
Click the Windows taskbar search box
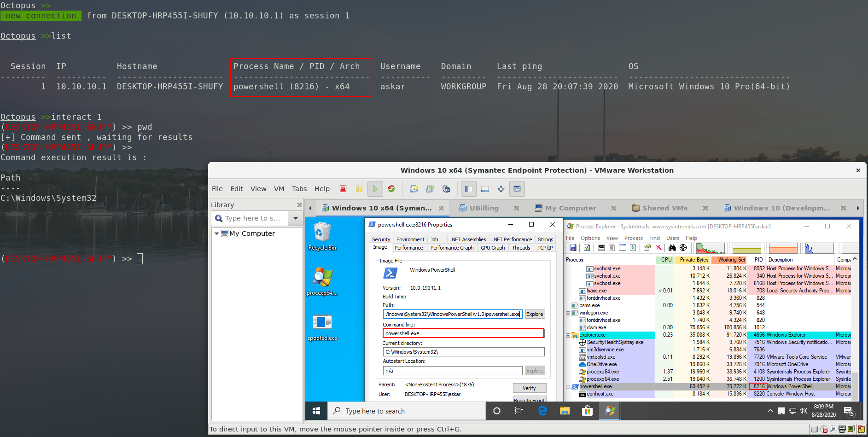coord(407,411)
